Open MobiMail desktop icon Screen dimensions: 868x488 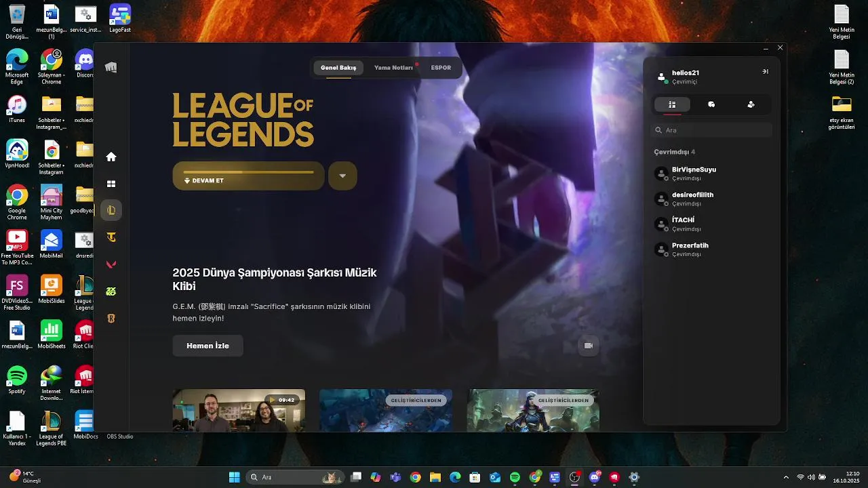[51, 244]
